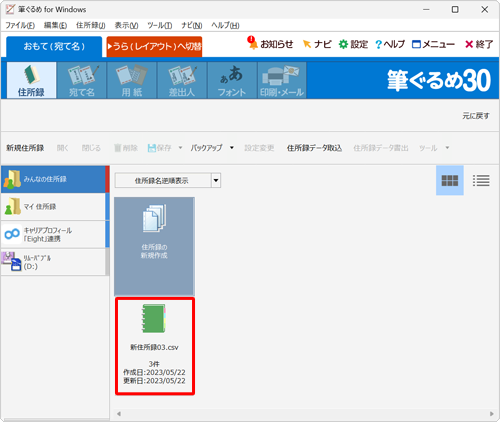
Task: Maximize the 筆ぐるめ window
Action: [455, 10]
